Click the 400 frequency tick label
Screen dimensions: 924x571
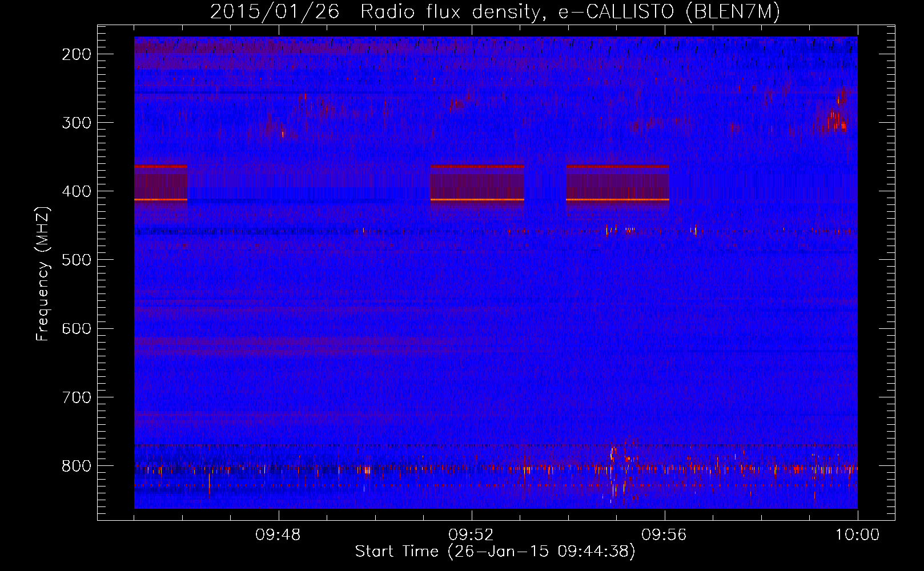77,191
